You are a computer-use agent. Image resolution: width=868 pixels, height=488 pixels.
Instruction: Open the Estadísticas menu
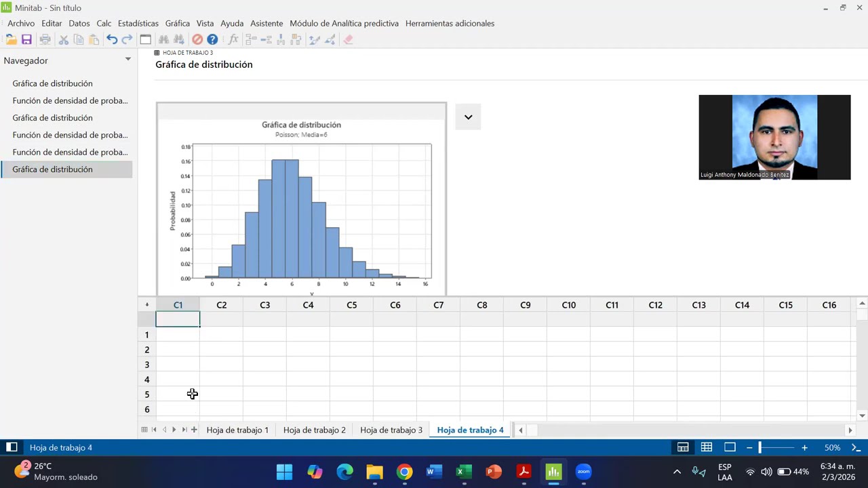pyautogui.click(x=138, y=23)
